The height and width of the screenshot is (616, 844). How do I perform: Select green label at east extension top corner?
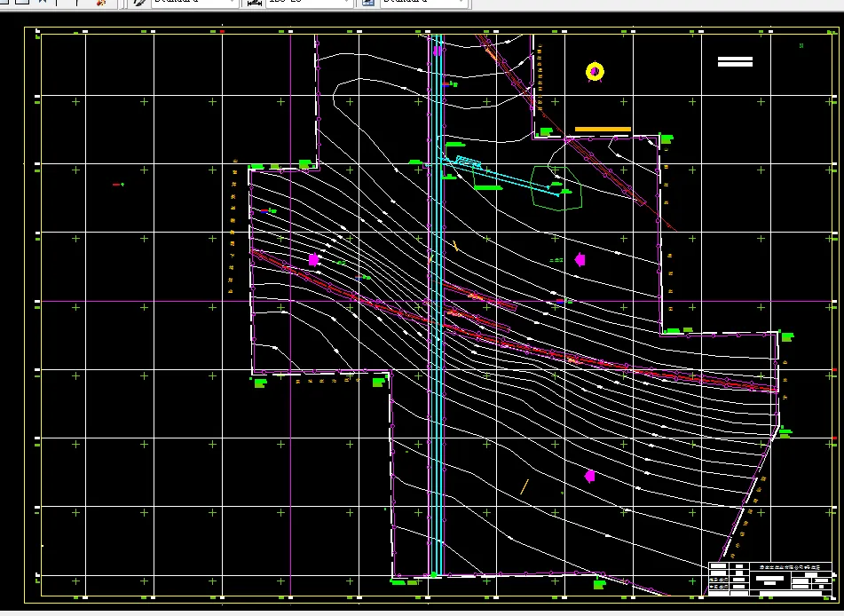click(787, 337)
